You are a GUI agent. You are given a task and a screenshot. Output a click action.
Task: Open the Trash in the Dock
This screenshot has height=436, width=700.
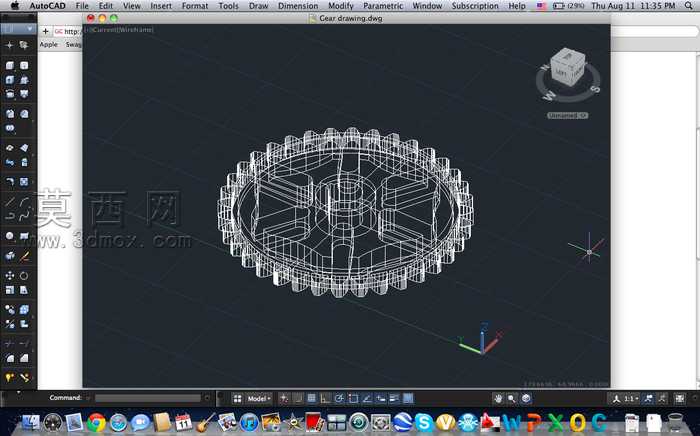675,422
